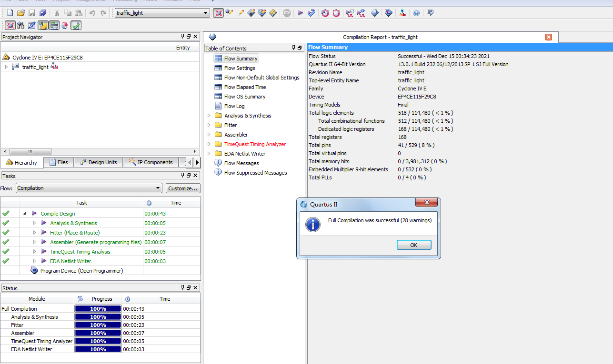Close the Quartus II success dialog

point(427,203)
